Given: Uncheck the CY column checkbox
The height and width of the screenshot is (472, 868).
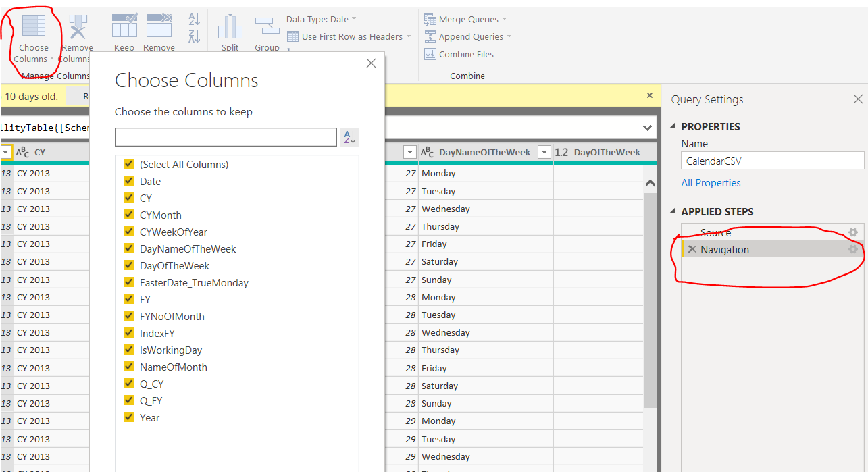Looking at the screenshot, I should click(x=128, y=198).
